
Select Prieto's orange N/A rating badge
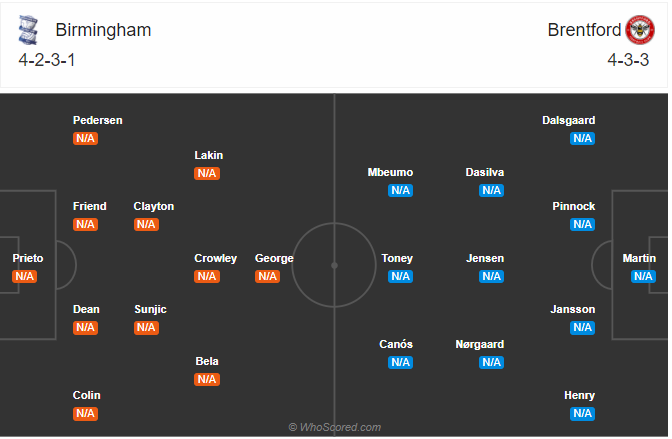[x=24, y=277]
